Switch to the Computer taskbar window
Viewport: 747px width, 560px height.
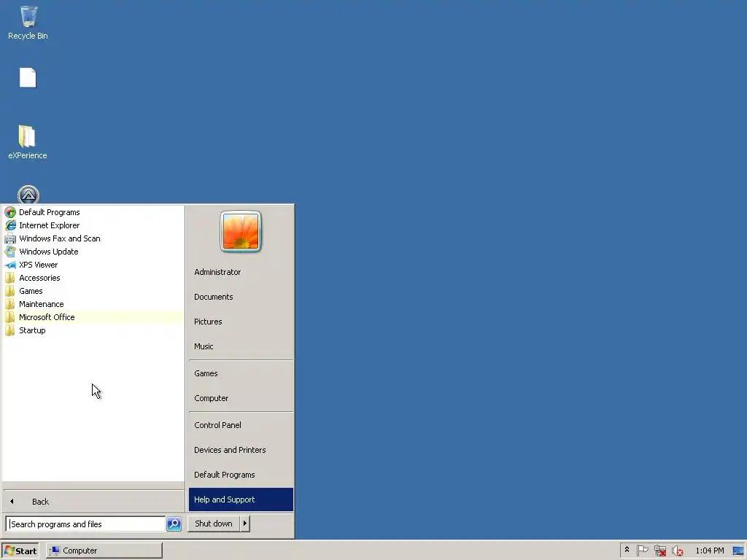(x=104, y=551)
